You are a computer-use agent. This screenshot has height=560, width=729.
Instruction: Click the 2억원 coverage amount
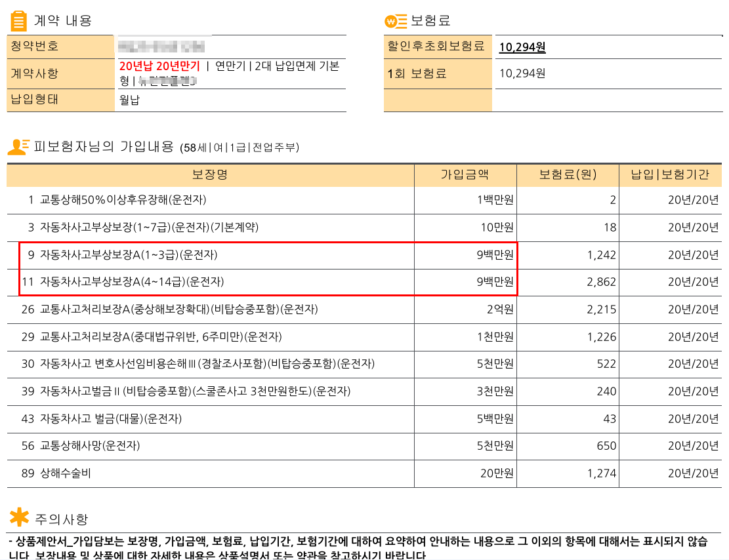500,310
